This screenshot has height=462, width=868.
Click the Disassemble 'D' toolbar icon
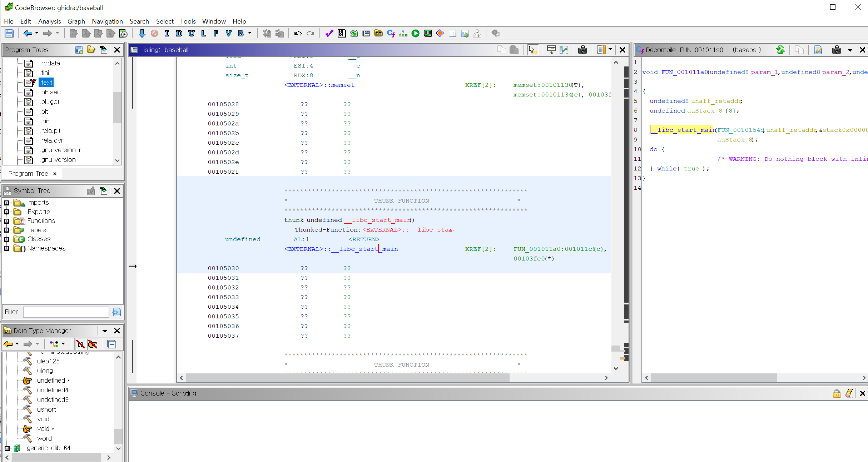pyautogui.click(x=179, y=34)
